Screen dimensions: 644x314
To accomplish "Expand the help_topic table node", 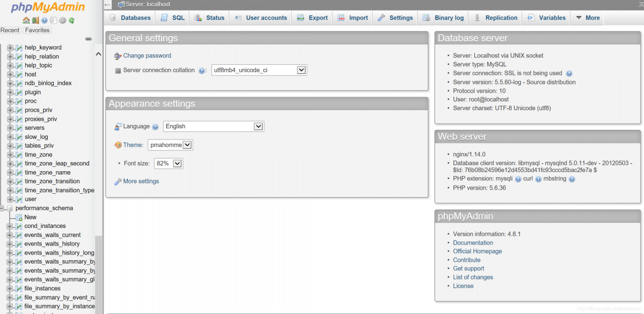I will coord(10,65).
